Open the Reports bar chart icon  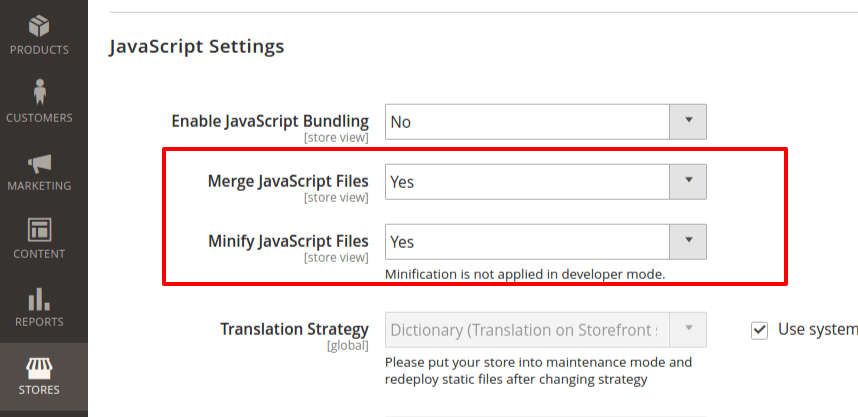39,299
